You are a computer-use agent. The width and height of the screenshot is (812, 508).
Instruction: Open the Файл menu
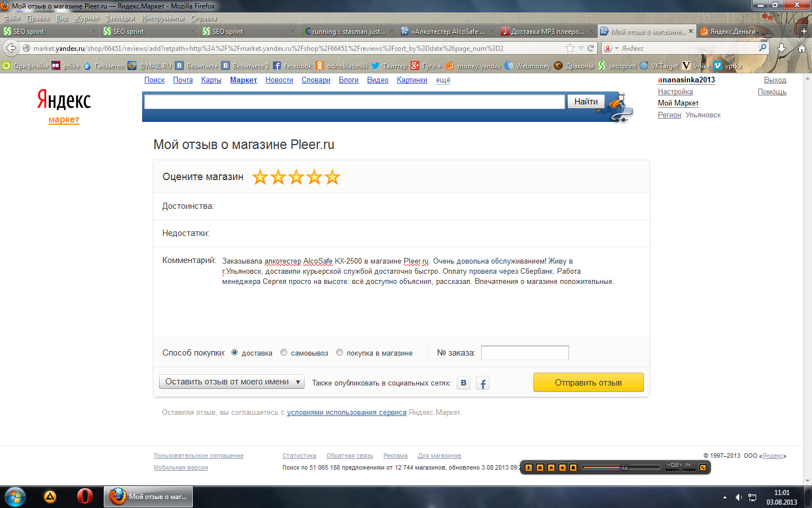pos(11,18)
